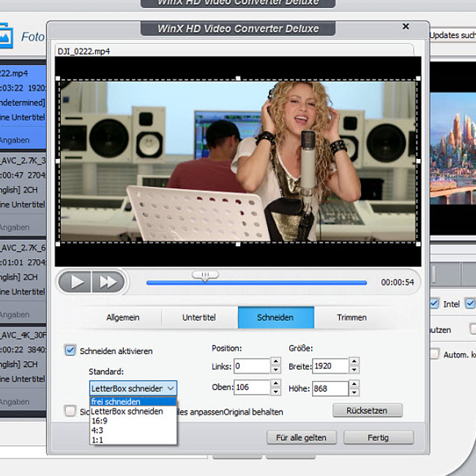Enable the checkbox left of Original behalten
Viewport: 476px width, 476px height.
point(70,412)
